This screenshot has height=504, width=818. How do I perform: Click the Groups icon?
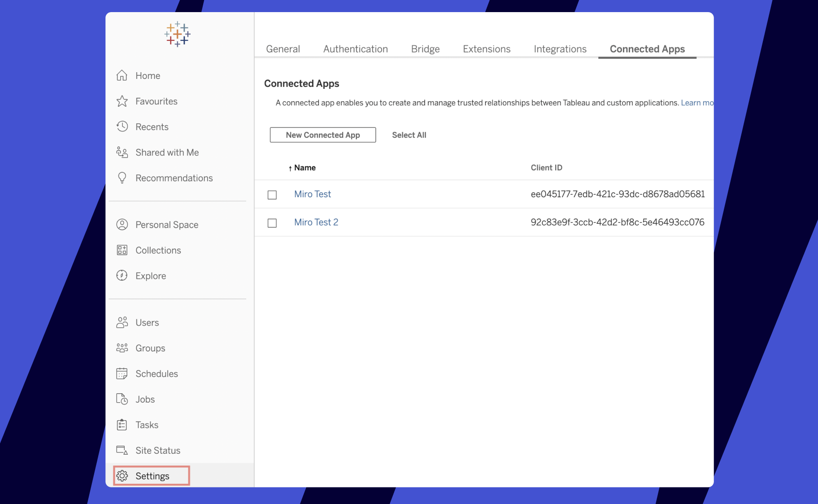pyautogui.click(x=122, y=348)
